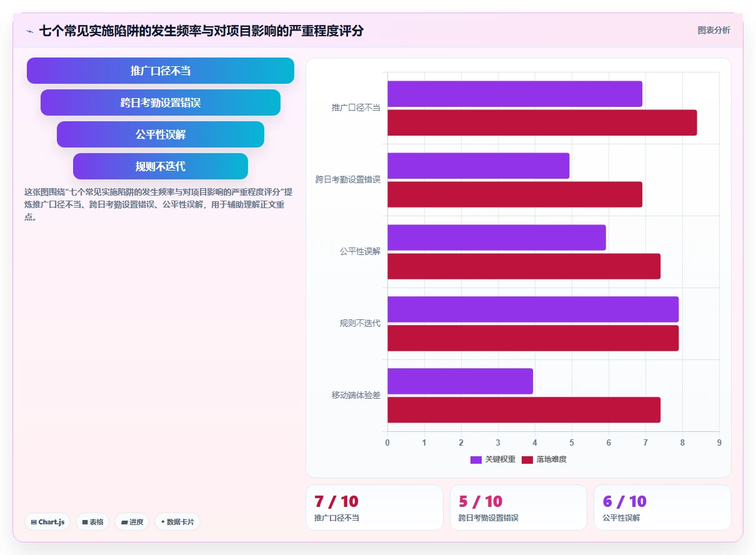Select the 推广口径不当 funnel bar

pos(161,71)
